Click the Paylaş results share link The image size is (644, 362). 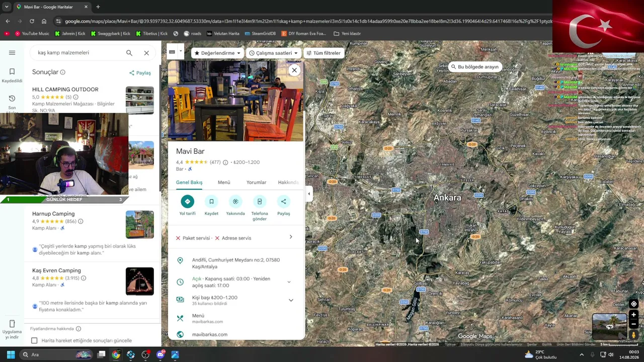140,73
